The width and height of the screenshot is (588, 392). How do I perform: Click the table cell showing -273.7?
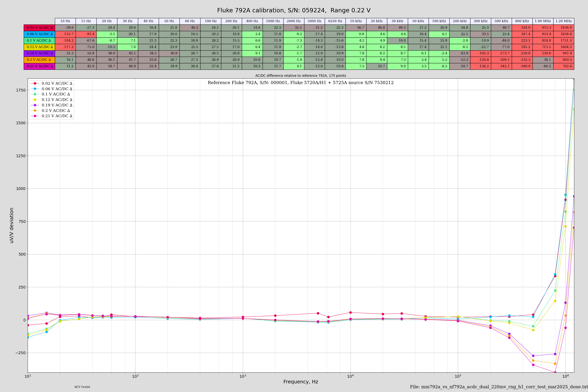(502, 54)
